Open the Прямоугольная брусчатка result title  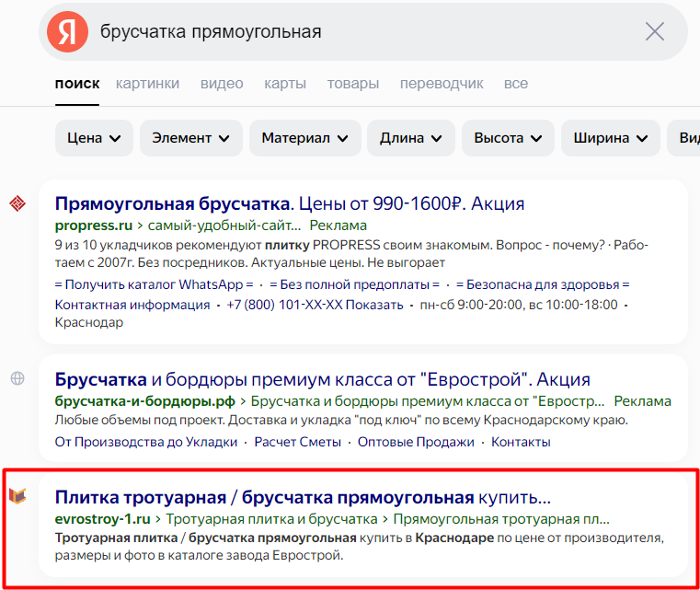tap(173, 203)
